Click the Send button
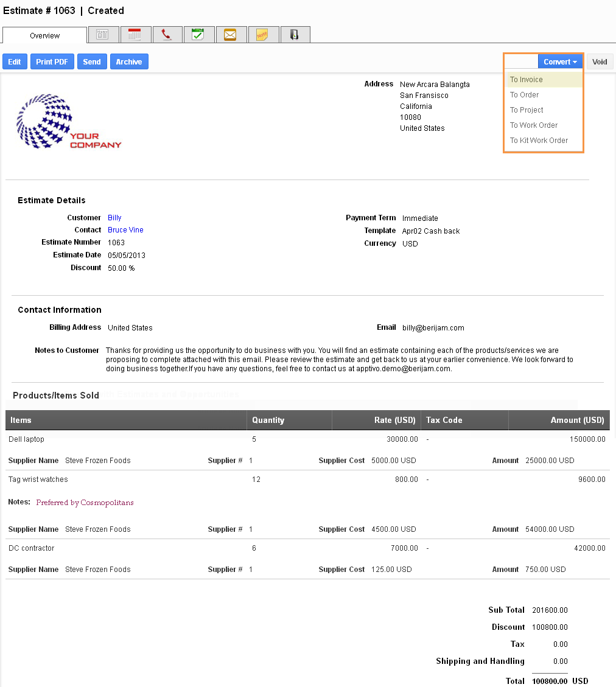 click(x=91, y=61)
